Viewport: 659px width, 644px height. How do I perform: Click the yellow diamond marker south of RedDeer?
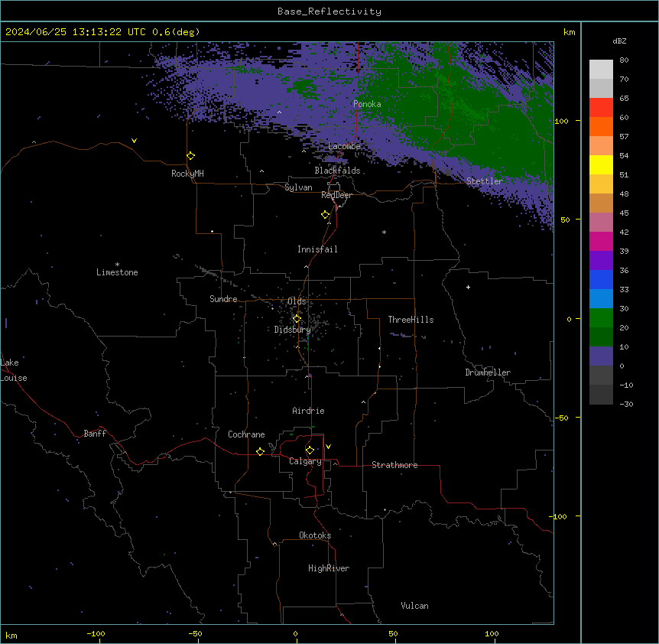pyautogui.click(x=326, y=215)
